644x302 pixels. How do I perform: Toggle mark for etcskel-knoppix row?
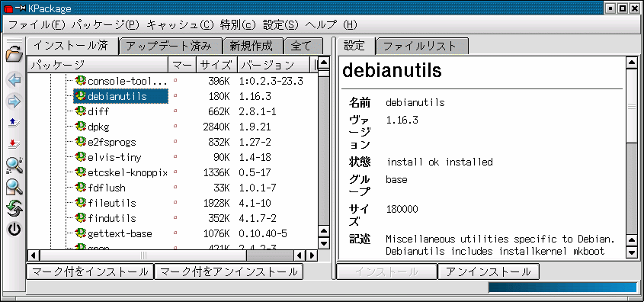pyautogui.click(x=175, y=172)
